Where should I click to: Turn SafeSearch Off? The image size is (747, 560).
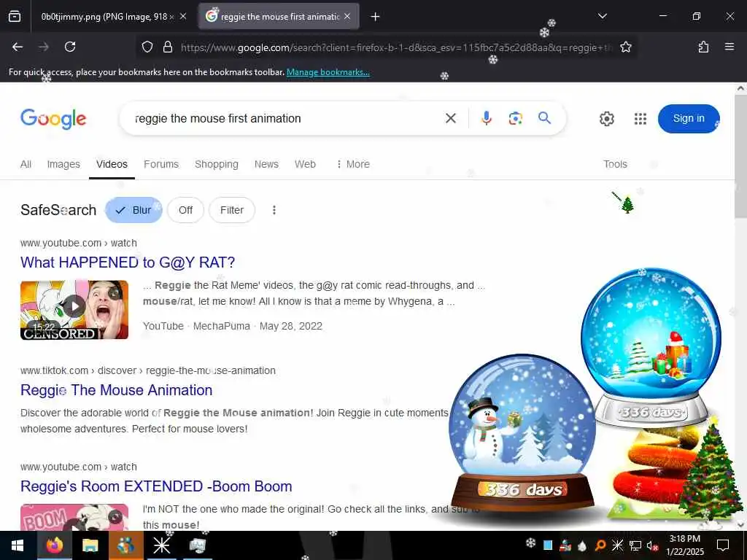pos(185,210)
